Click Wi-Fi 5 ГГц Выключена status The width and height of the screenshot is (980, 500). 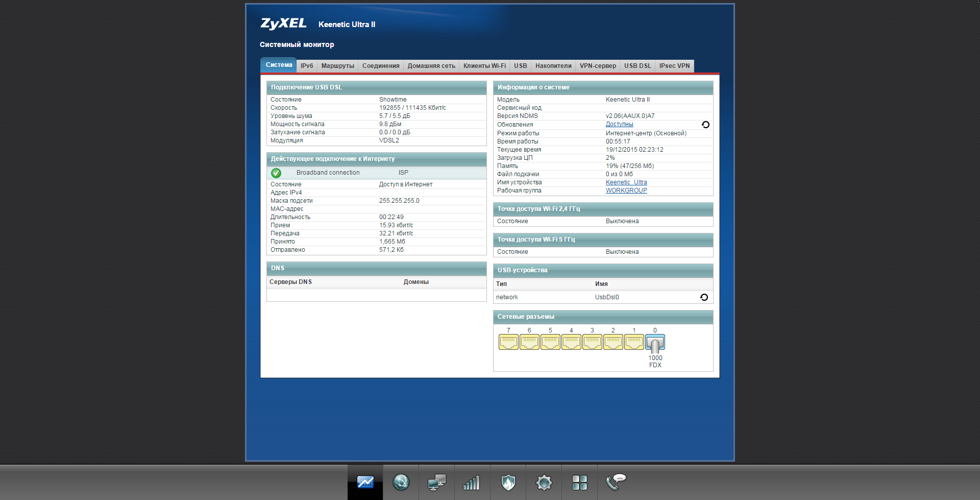[x=622, y=252]
